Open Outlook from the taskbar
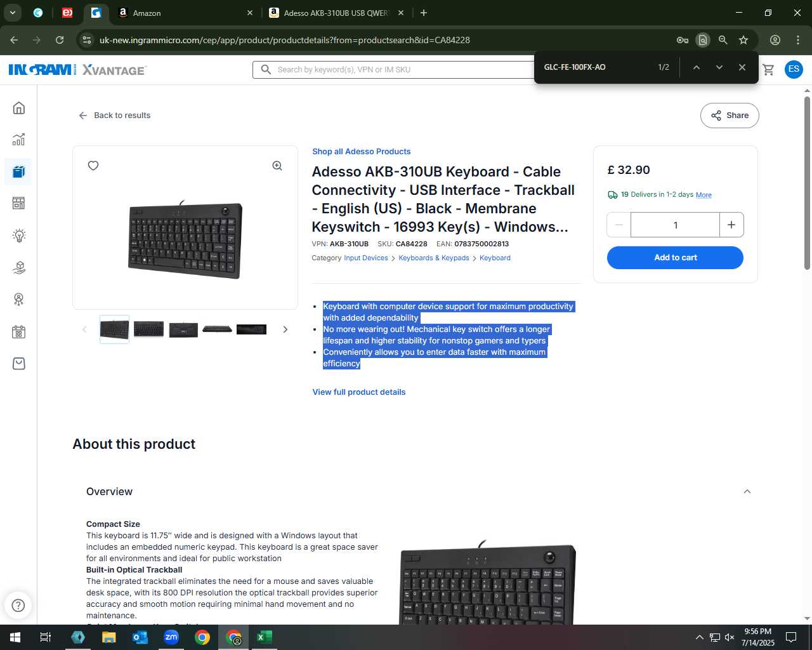812x650 pixels. click(140, 637)
